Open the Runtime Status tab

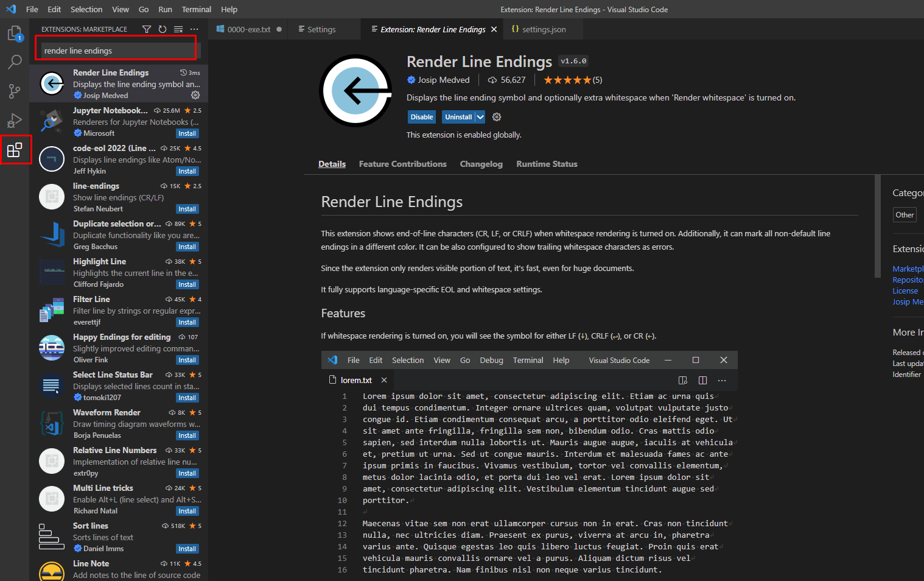547,164
